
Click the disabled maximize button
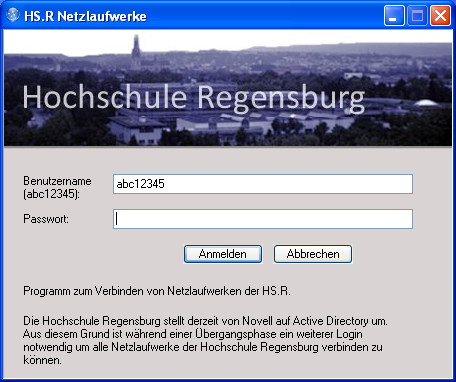[417, 15]
